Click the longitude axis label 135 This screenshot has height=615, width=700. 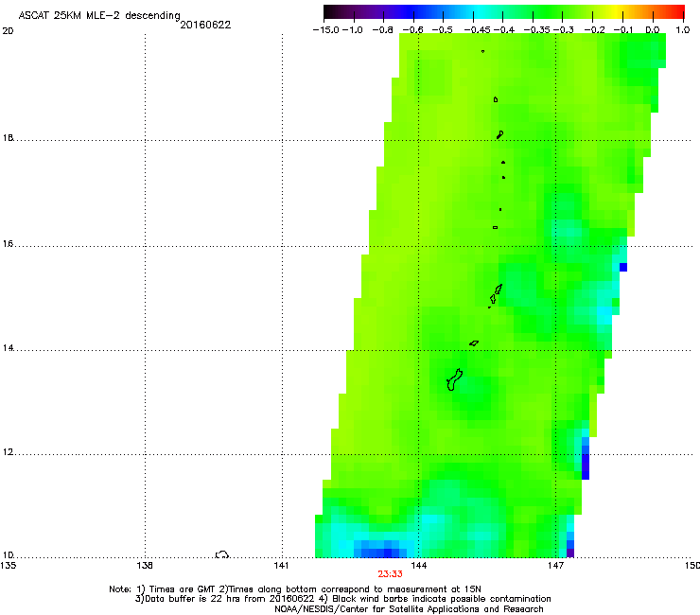(x=8, y=566)
